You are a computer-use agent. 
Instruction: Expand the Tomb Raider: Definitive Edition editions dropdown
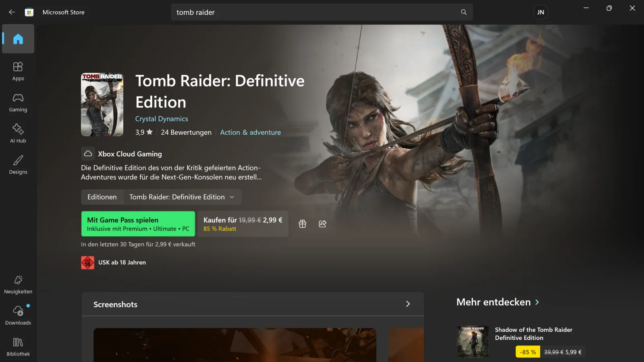click(x=182, y=197)
